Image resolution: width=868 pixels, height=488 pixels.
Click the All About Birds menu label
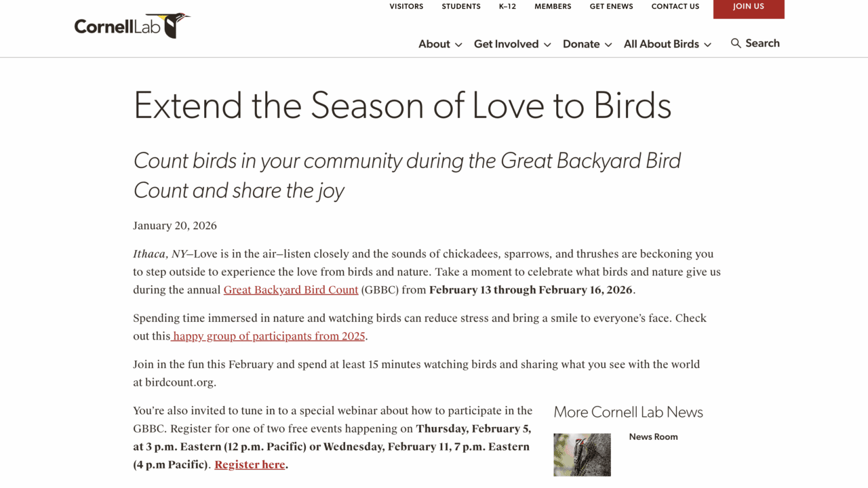click(661, 44)
